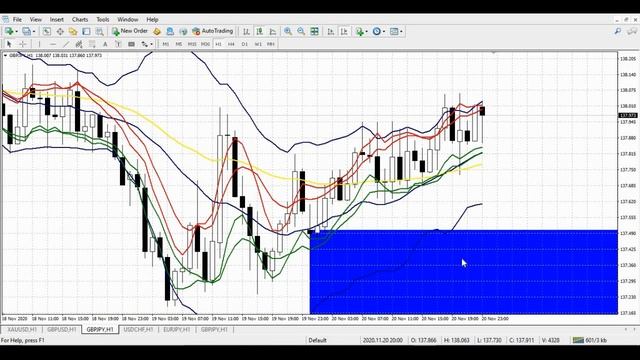Screen dimensions: 640x360
Task: Open the Tools menu
Action: pyautogui.click(x=102, y=19)
